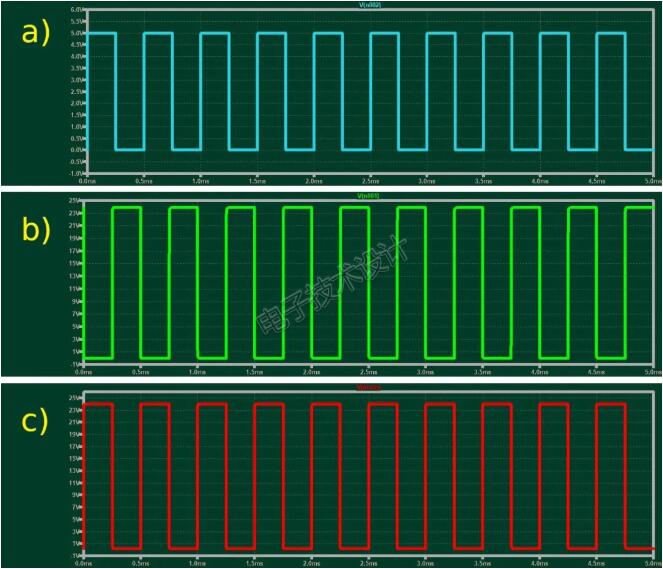Click the 25V top mark on plot b's axis
The image size is (663, 569).
tap(76, 203)
